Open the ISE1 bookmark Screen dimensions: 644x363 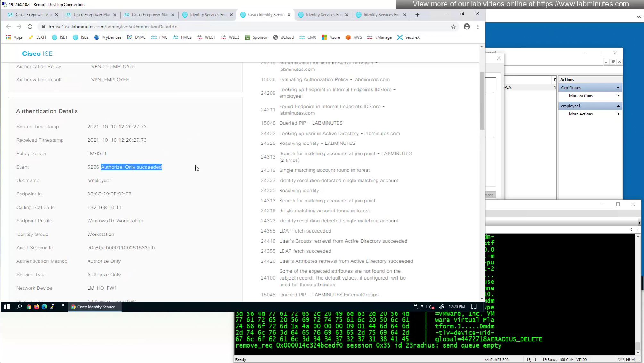(x=60, y=37)
